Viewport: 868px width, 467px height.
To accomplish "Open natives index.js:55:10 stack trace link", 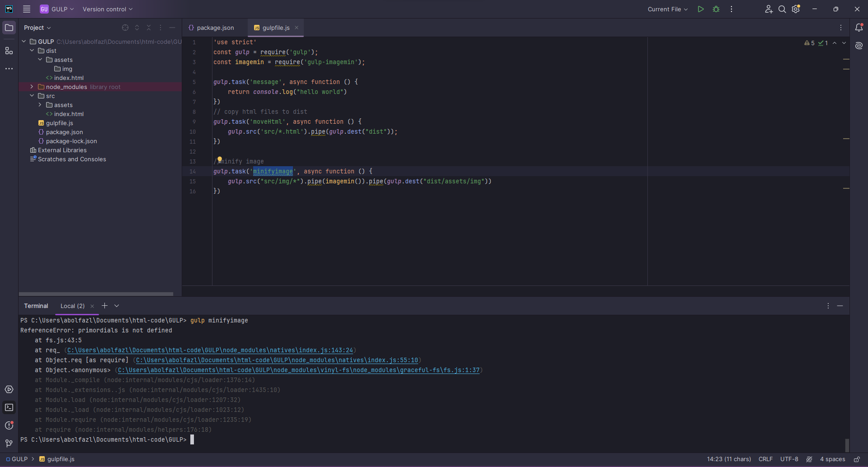I will (277, 360).
